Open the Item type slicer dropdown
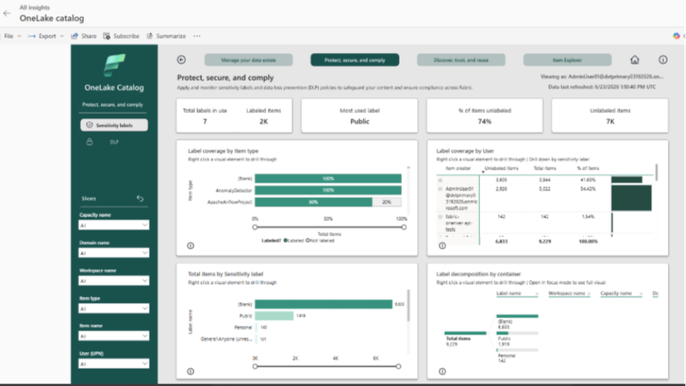The width and height of the screenshot is (686, 386). point(114,309)
